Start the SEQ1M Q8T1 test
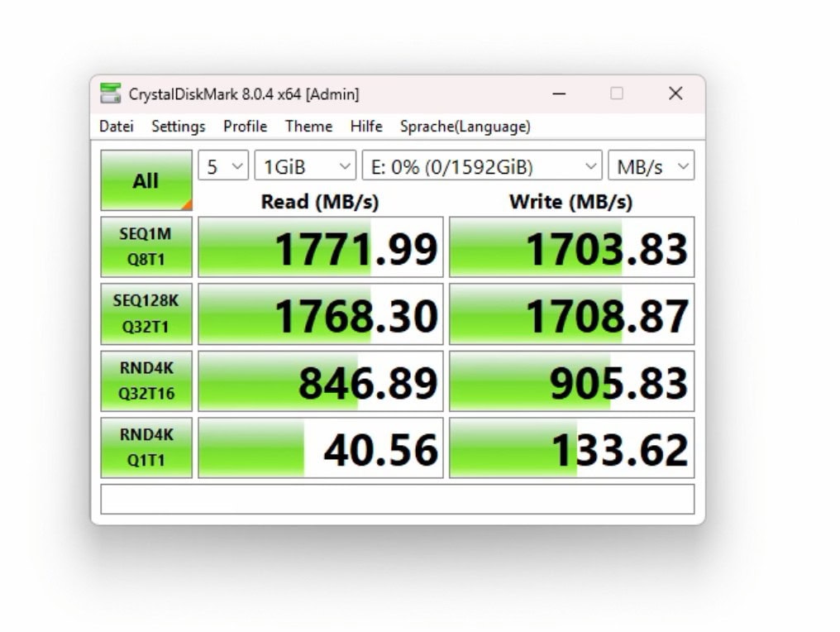The height and width of the screenshot is (632, 840). pos(146,247)
